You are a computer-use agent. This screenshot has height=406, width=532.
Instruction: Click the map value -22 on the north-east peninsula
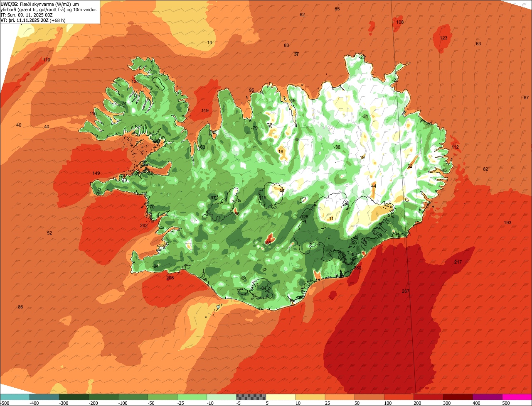click(395, 80)
